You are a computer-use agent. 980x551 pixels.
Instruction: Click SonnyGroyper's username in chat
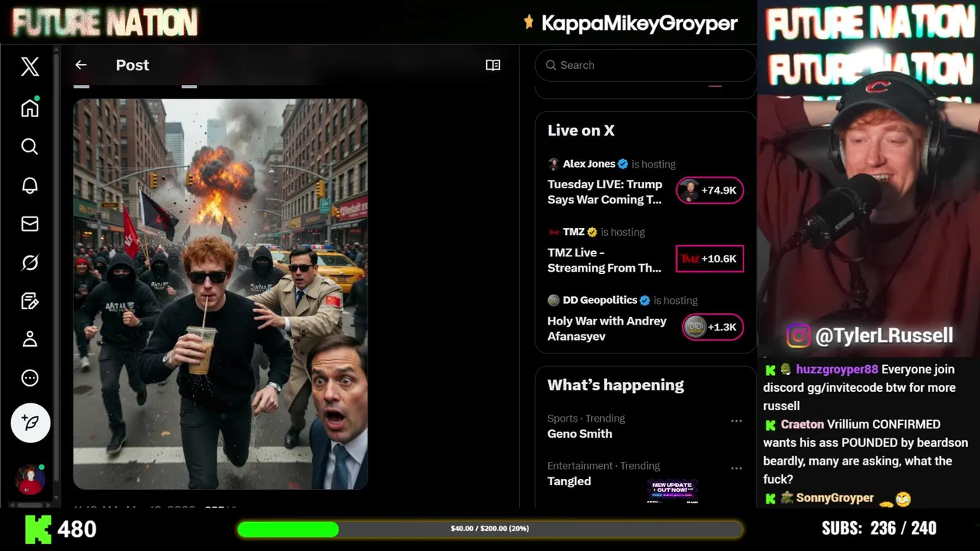tap(835, 498)
